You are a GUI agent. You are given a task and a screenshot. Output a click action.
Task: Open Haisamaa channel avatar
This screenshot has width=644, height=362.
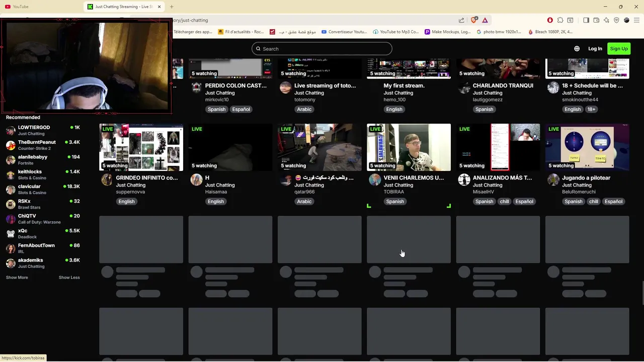point(196,179)
